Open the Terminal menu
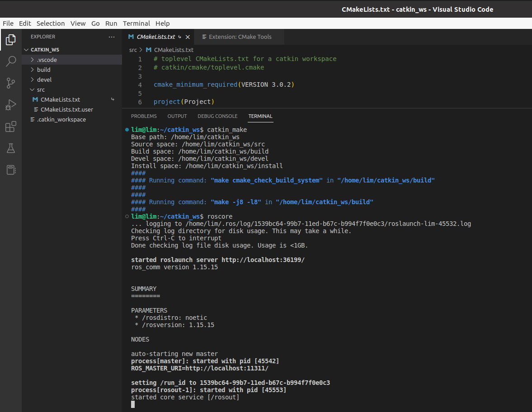The height and width of the screenshot is (412, 532). [x=137, y=23]
